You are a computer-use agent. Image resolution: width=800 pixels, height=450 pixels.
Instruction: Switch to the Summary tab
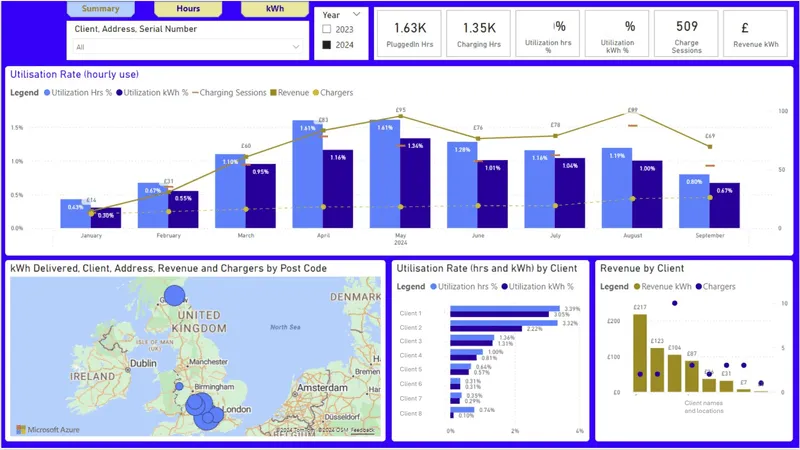pos(101,9)
